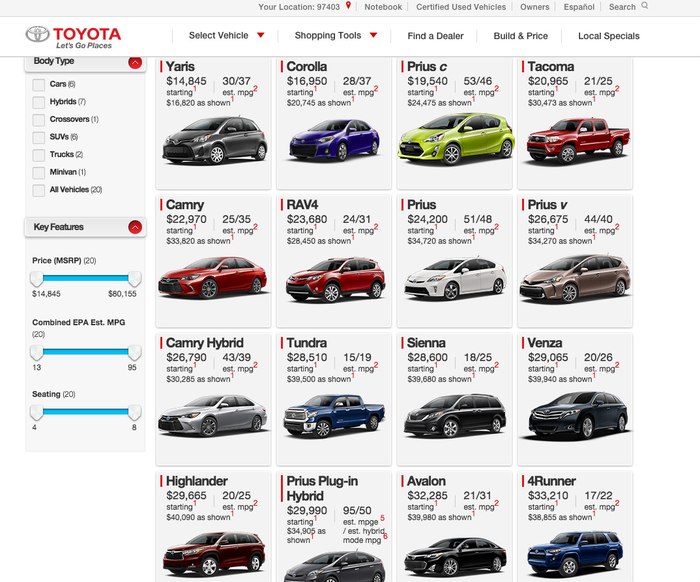Click the Yaris model name
700x582 pixels.
180,67
